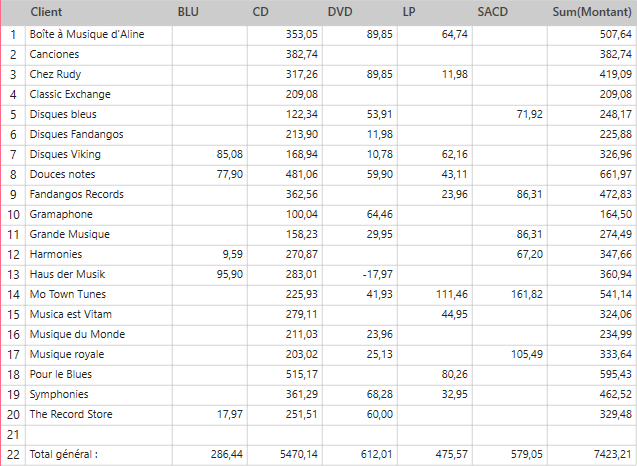Viewport: 637px width, 466px height.
Task: Select the BLU column header
Action: 188,12
